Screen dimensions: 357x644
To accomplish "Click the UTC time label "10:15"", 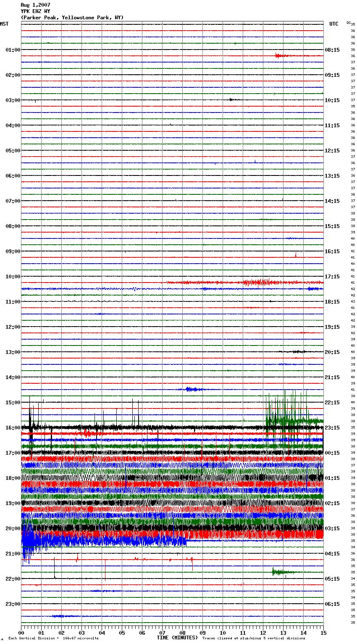I will click(x=332, y=100).
